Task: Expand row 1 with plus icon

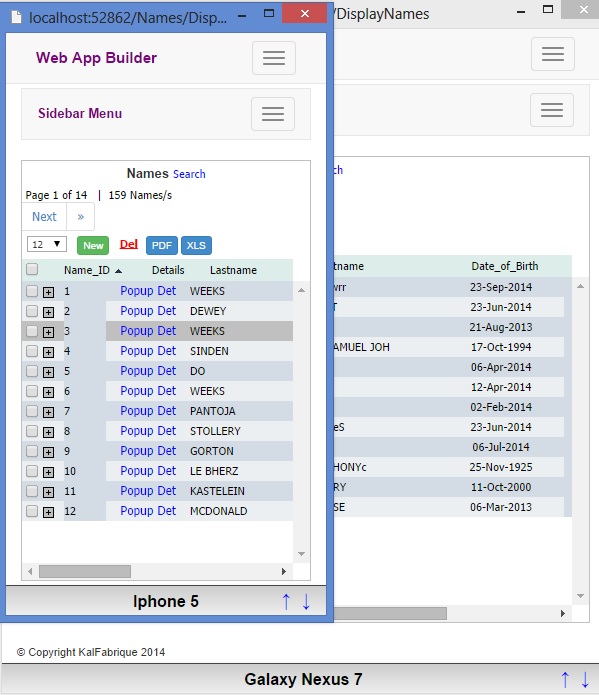Action: 48,292
